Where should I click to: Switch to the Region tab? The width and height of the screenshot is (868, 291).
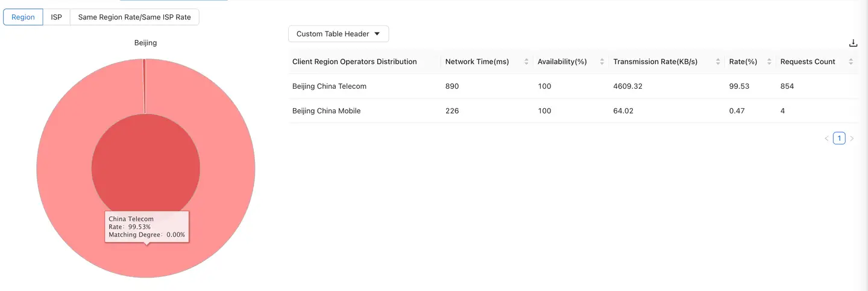(x=24, y=17)
